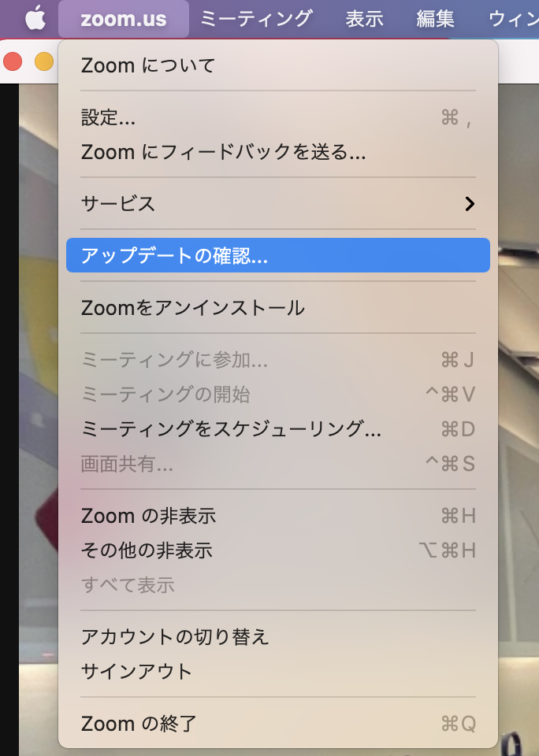Choose Zoom の終了 to quit
539x756 pixels.
(278, 723)
